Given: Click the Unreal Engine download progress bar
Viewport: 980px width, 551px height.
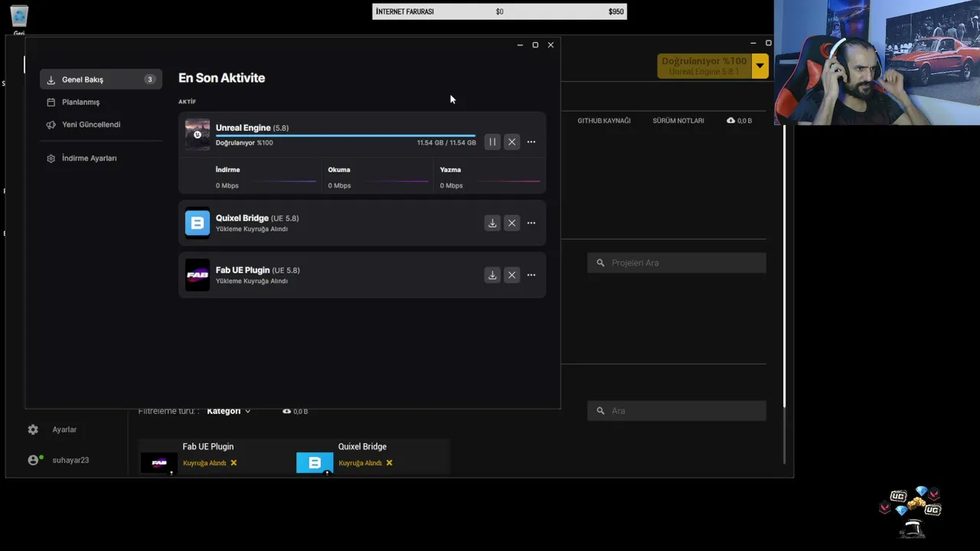Looking at the screenshot, I should tap(345, 135).
